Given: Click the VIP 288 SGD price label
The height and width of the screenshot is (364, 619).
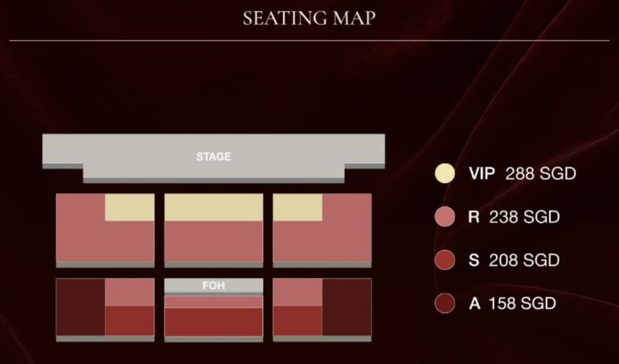Looking at the screenshot, I should (522, 173).
